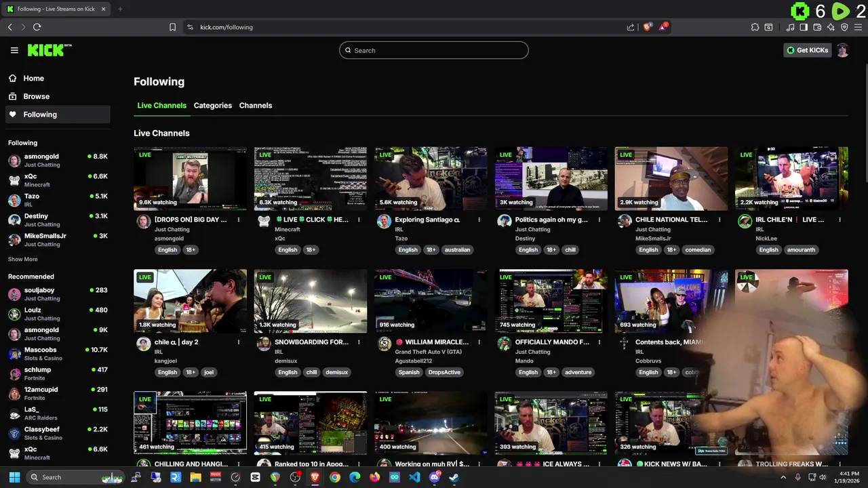Open options menu for Politics again card
This screenshot has width=868, height=488.
click(599, 220)
